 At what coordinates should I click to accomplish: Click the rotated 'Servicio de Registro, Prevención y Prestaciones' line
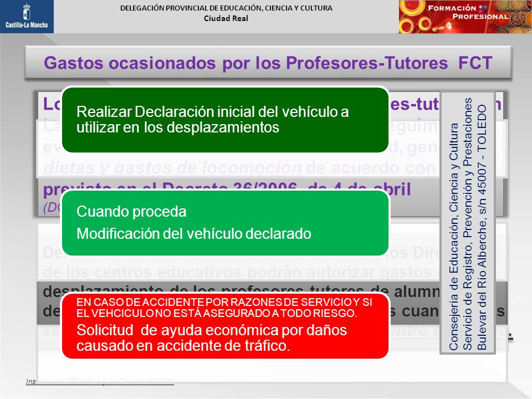pos(468,224)
